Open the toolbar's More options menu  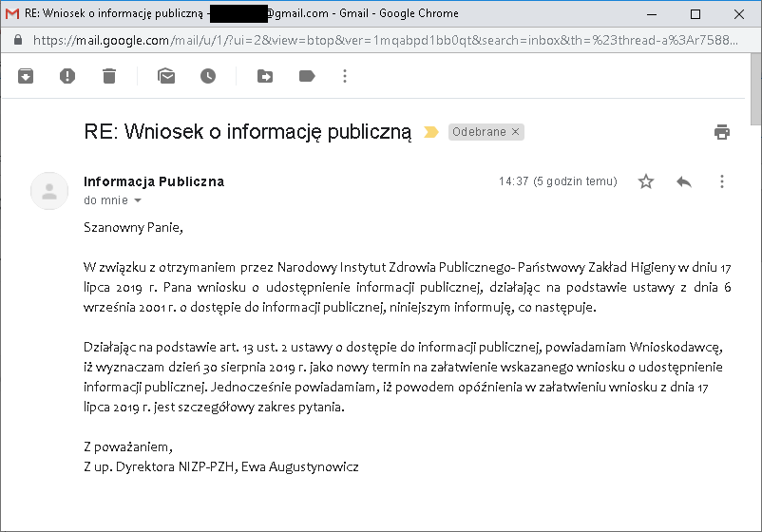(x=345, y=76)
